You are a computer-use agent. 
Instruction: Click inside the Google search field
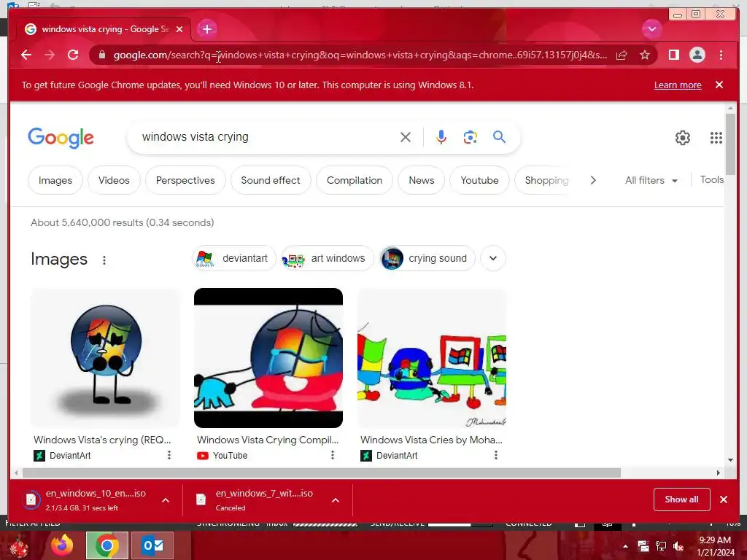(267, 137)
